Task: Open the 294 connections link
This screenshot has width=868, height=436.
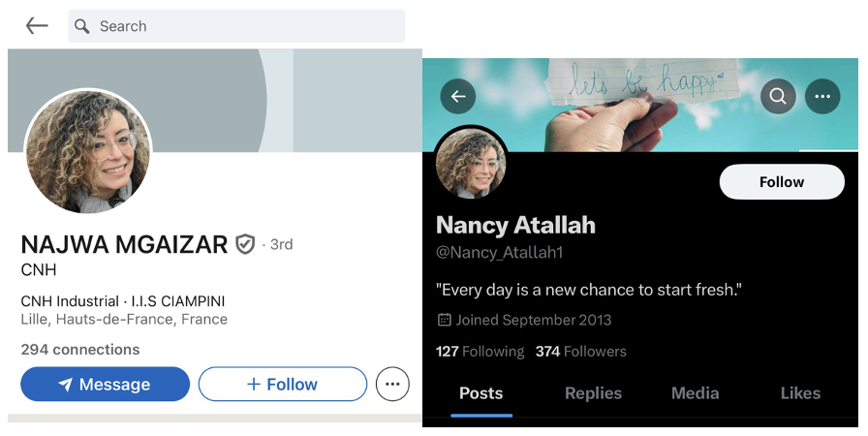Action: pos(80,350)
